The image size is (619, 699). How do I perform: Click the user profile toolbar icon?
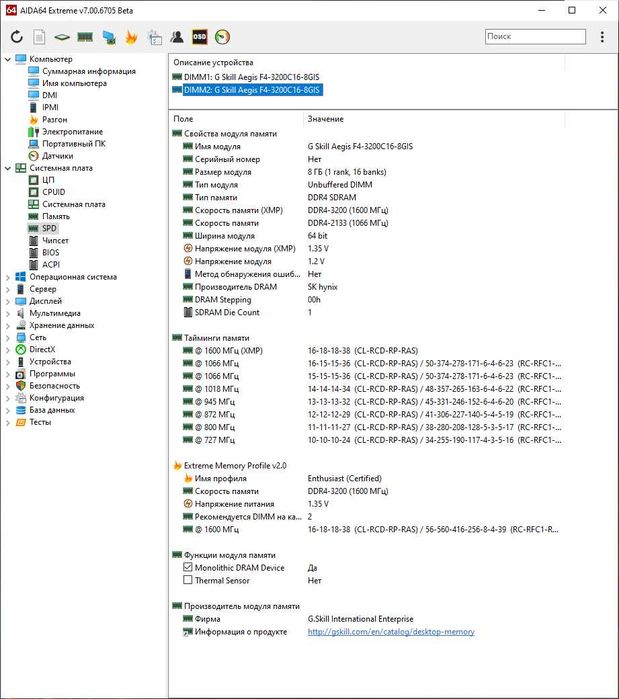coord(177,37)
